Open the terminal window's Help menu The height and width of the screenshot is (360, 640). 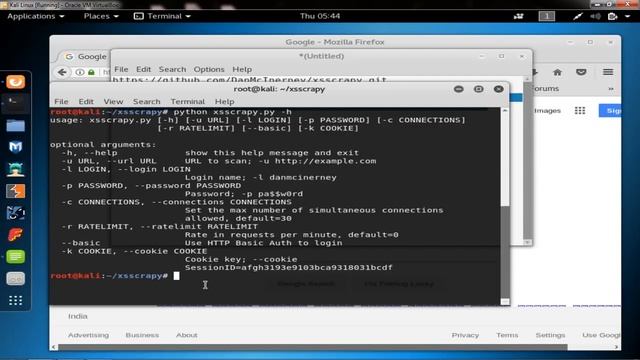click(x=224, y=101)
